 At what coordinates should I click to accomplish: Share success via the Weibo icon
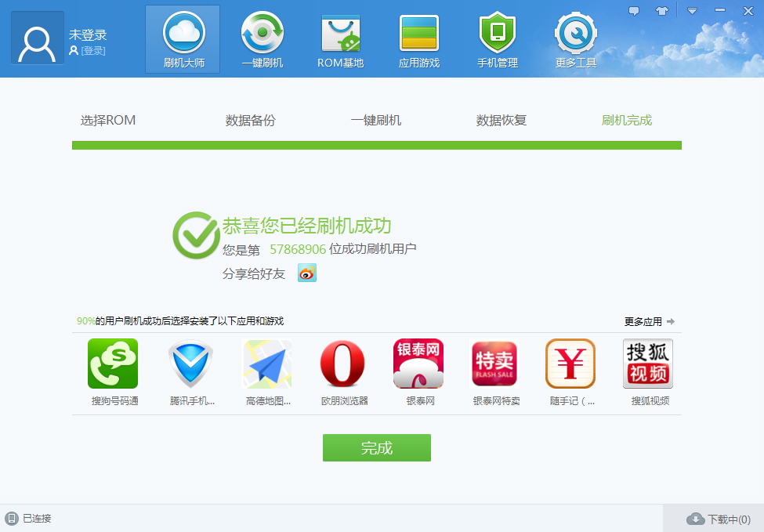(x=306, y=273)
